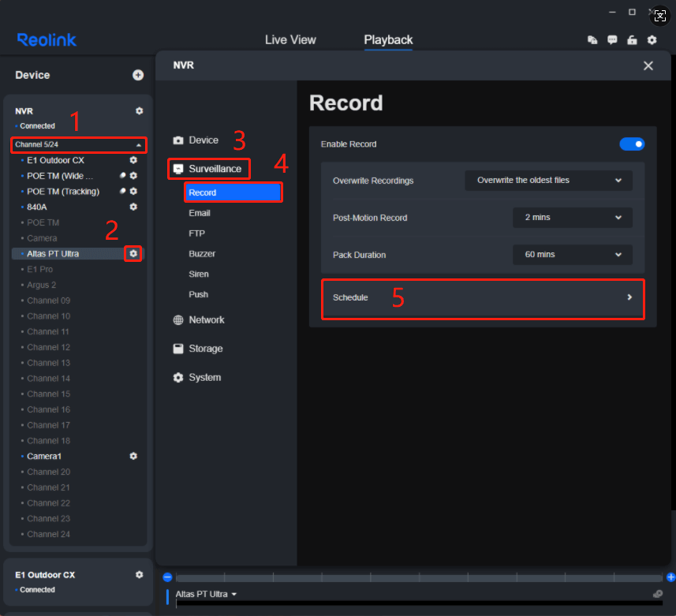Select 840A channel
The image size is (676, 616).
[36, 207]
